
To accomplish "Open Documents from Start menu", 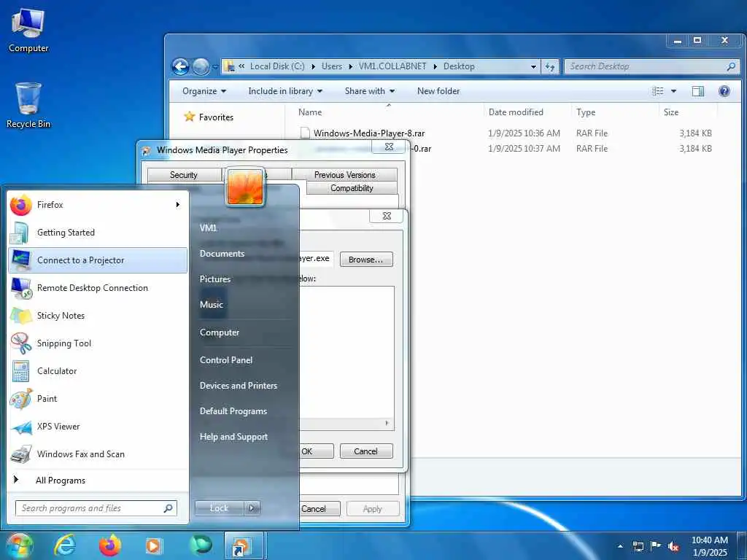I will point(222,254).
